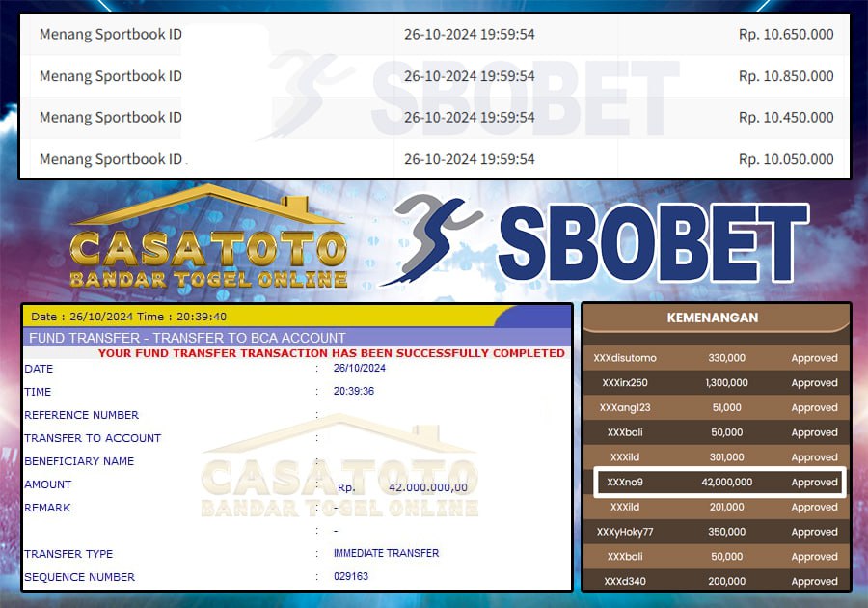Click the SBOBET runner emblem icon
Viewport: 868px width, 608px height.
431,238
